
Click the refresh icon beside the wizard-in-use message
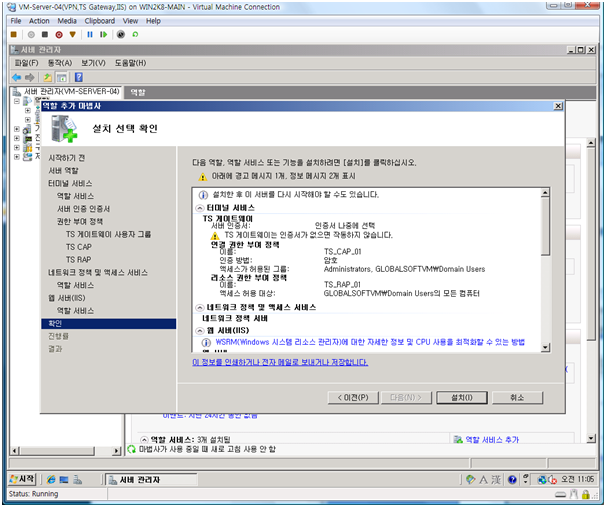131,449
